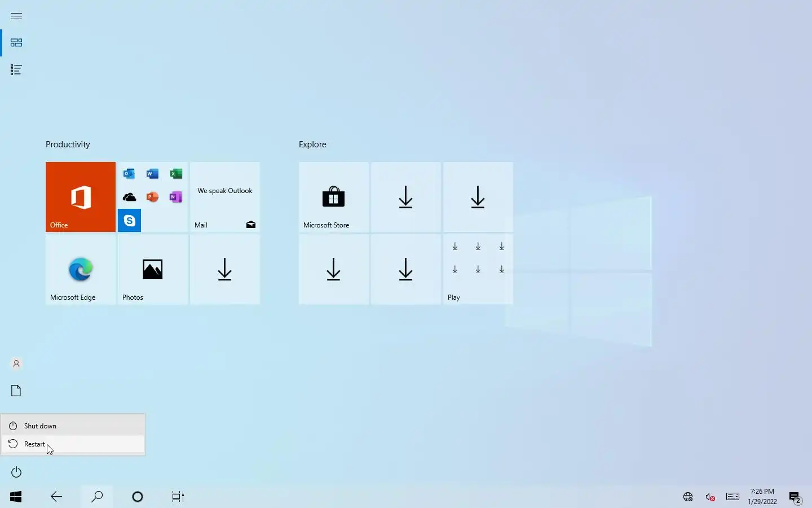The width and height of the screenshot is (812, 508).
Task: Launch Word from the Office folder tile
Action: 152,174
